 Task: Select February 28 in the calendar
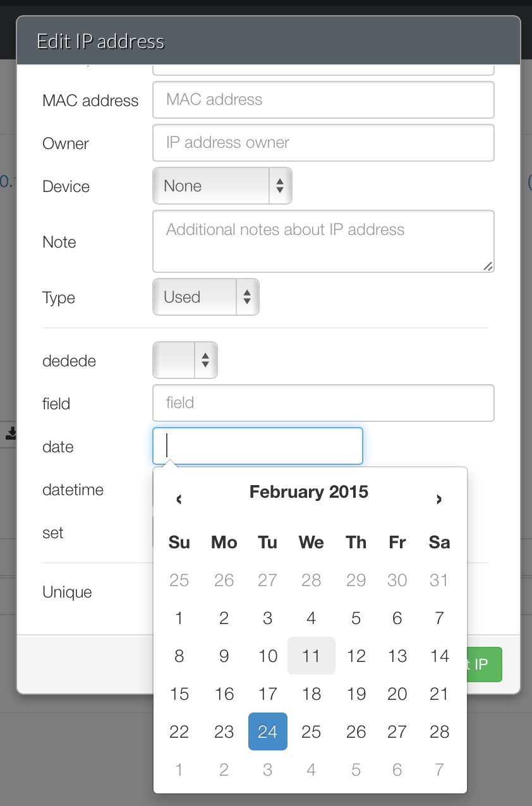(439, 731)
